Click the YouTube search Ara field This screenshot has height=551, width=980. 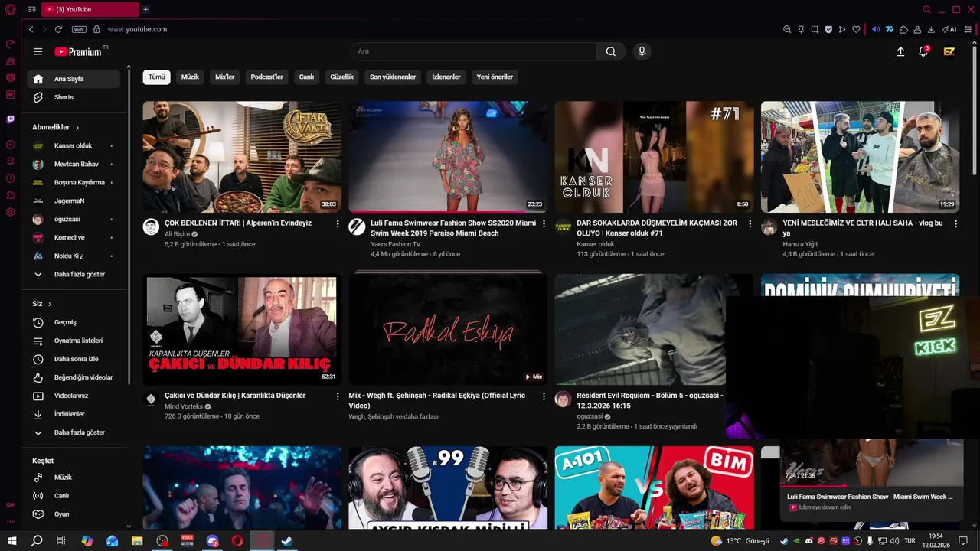(473, 51)
